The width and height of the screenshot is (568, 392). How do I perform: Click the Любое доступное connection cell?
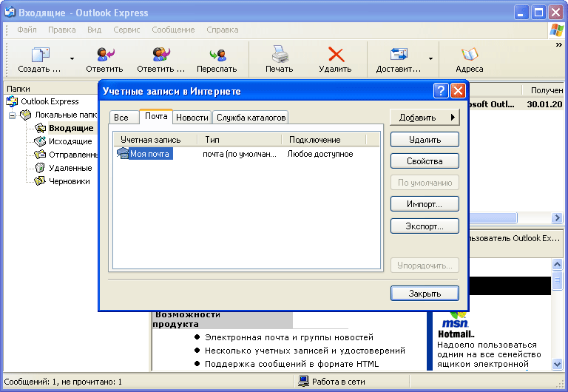coord(320,154)
